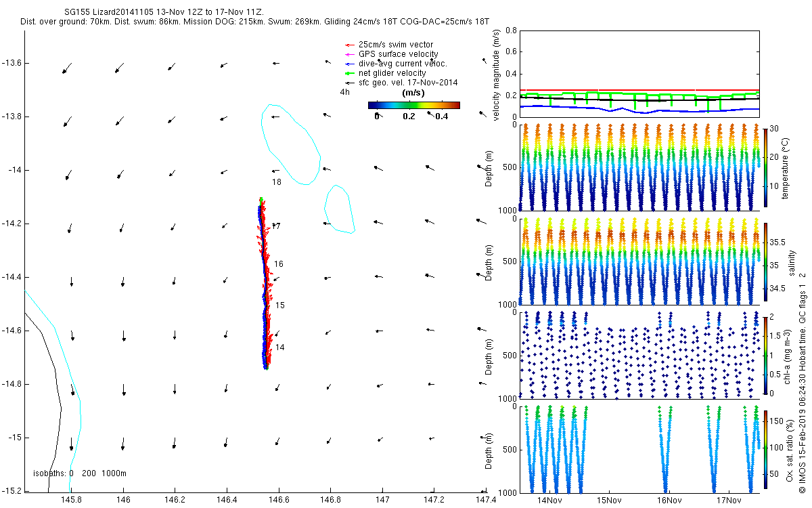
Task: Click day label "14" beside the glider track
Action: [279, 347]
